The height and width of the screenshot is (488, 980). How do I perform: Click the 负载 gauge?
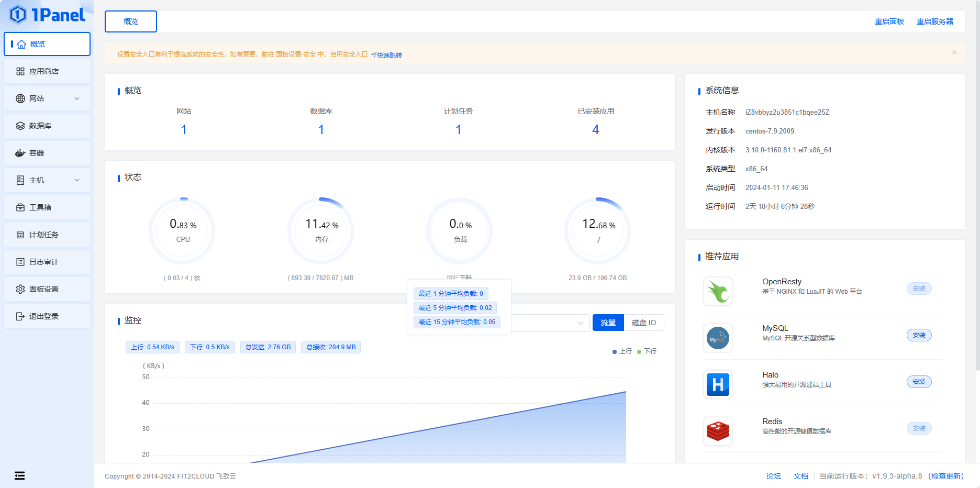[460, 230]
